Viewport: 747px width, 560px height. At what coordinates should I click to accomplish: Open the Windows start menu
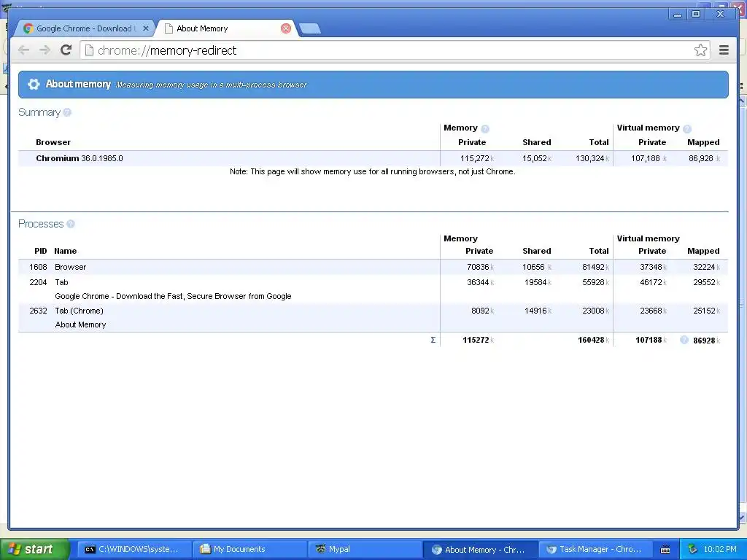34,549
